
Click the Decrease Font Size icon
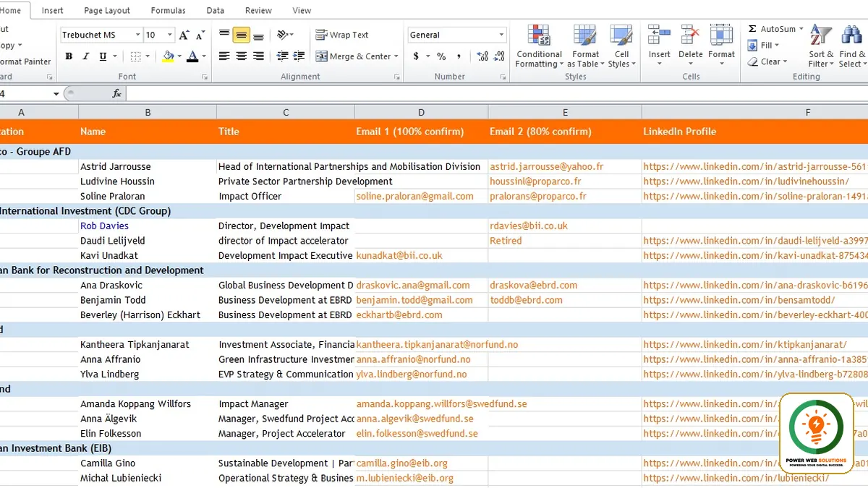click(x=200, y=35)
